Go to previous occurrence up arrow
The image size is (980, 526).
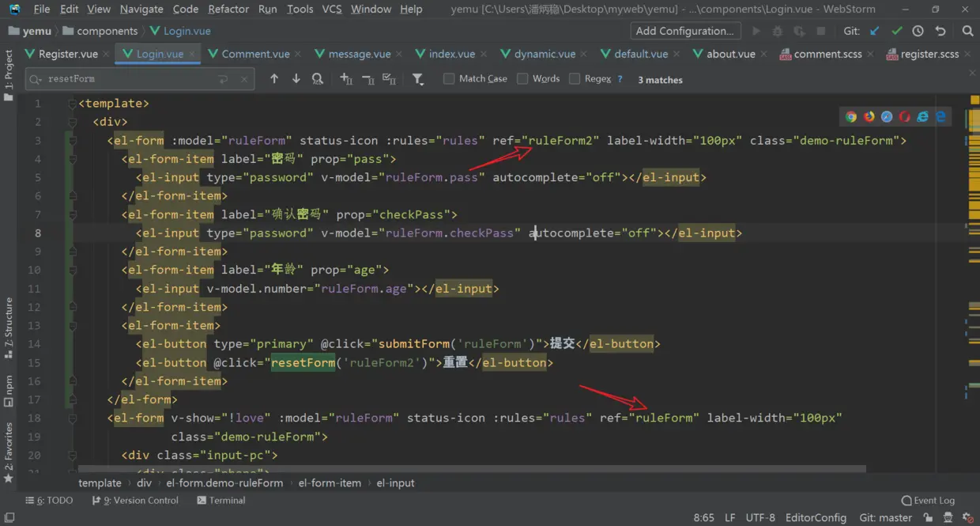pyautogui.click(x=274, y=79)
